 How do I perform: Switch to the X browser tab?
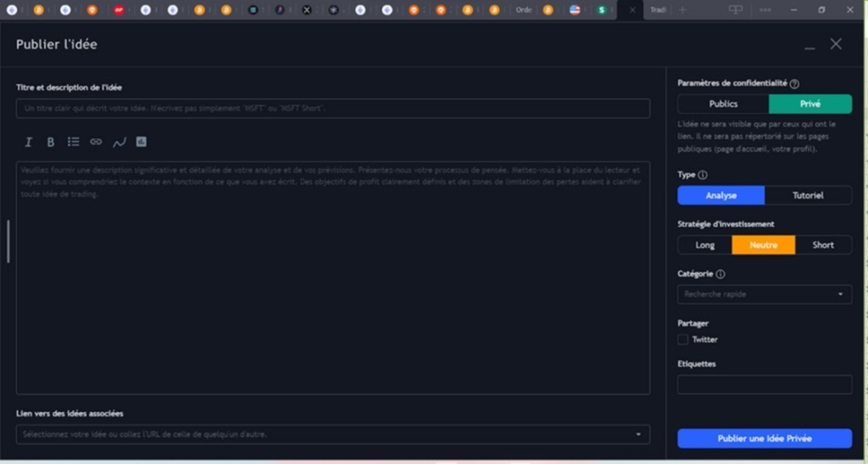pos(307,10)
